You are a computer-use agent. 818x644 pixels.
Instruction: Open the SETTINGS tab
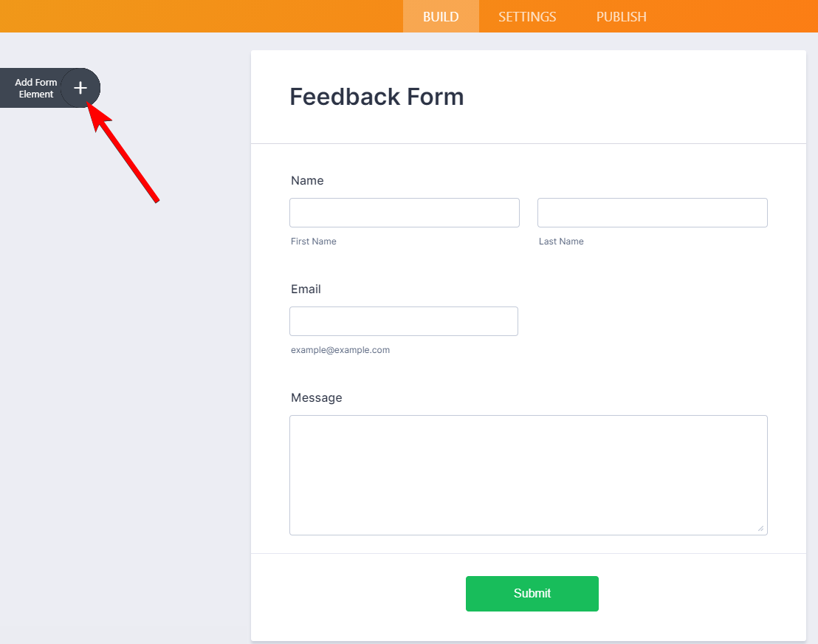(x=527, y=16)
